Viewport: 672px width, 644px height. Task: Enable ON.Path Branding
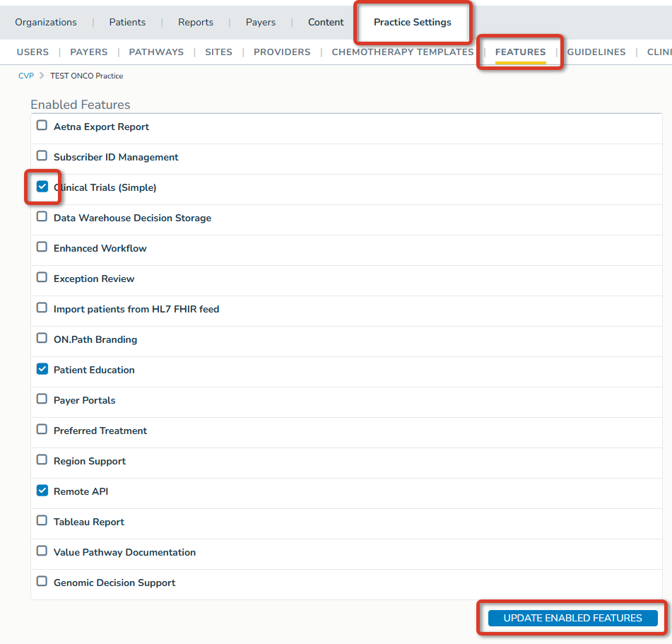pos(42,338)
